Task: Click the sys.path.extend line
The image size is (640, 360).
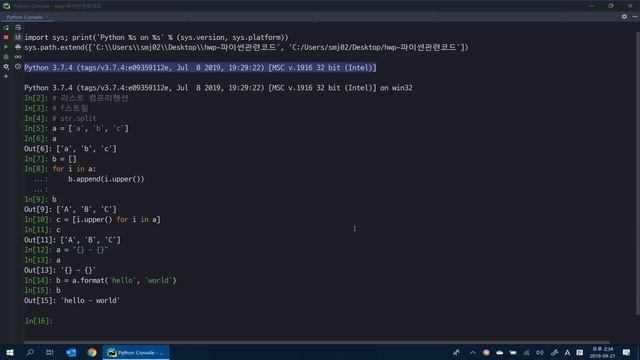Action: point(246,47)
